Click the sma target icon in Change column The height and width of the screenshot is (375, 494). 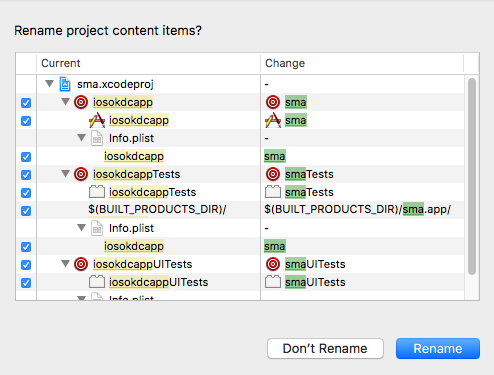point(273,102)
